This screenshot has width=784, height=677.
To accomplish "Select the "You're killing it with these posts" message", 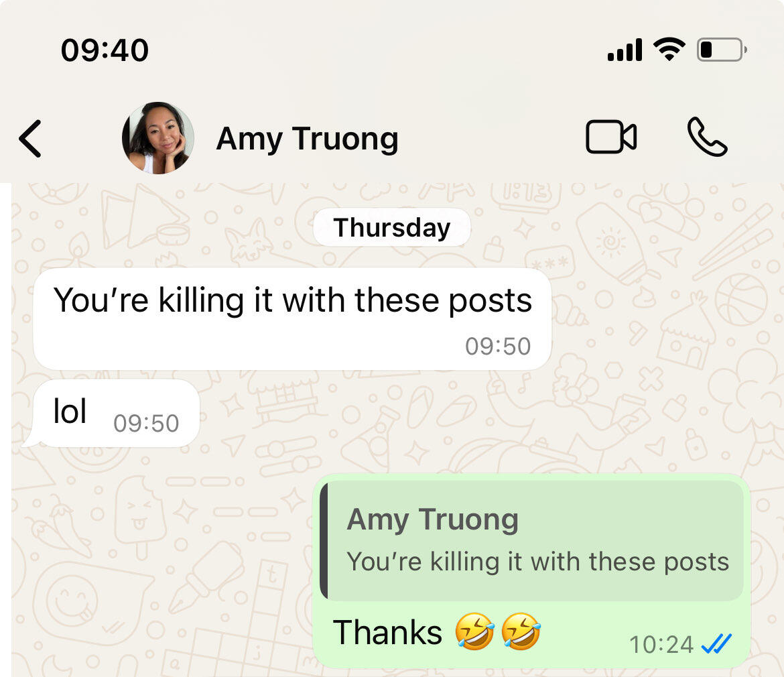I will click(x=293, y=319).
